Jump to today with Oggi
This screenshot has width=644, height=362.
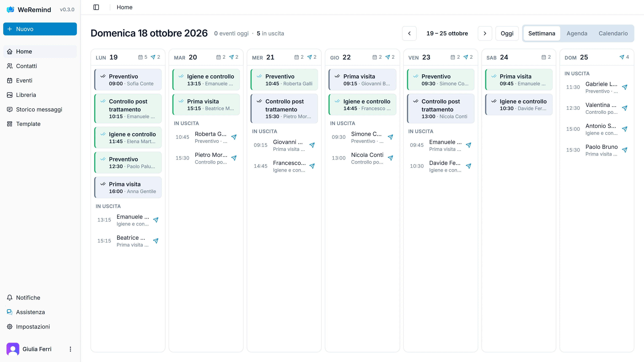507,33
